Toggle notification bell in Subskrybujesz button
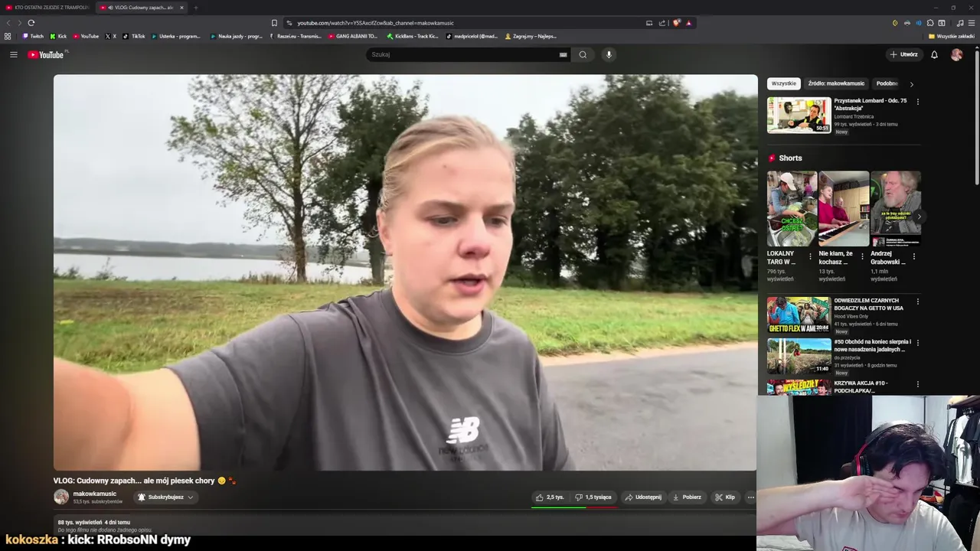 point(142,497)
